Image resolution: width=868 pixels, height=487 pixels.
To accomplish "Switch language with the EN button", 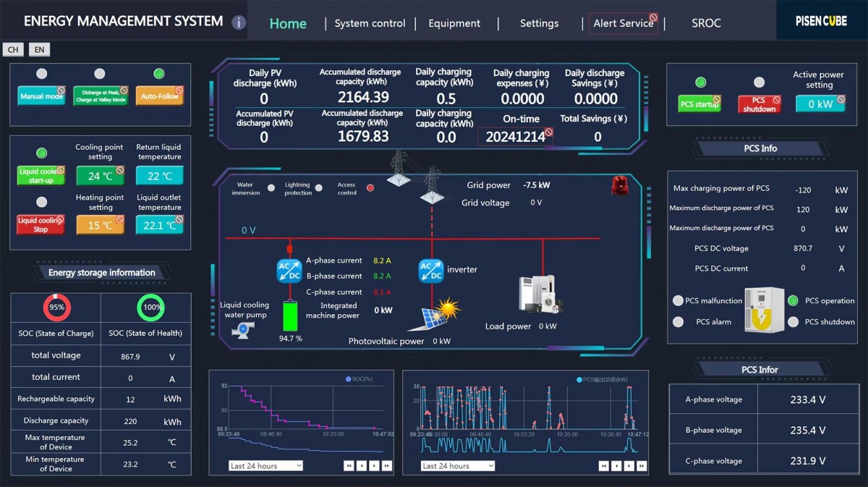I will 39,50.
